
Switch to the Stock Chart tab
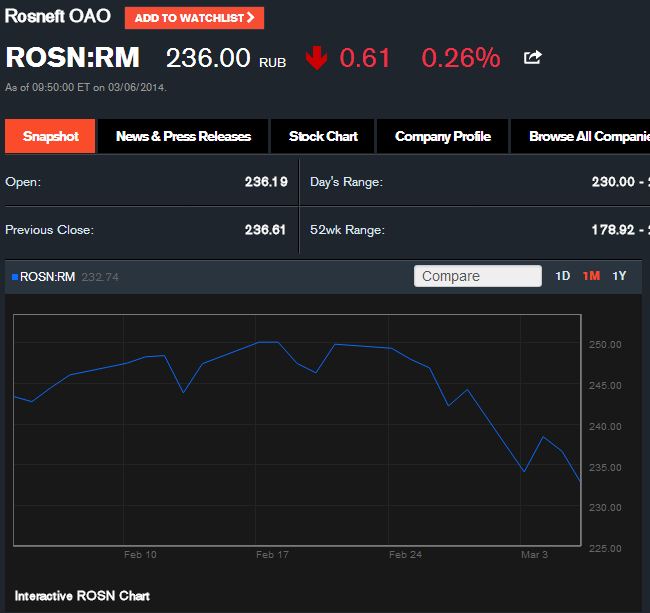tap(323, 136)
